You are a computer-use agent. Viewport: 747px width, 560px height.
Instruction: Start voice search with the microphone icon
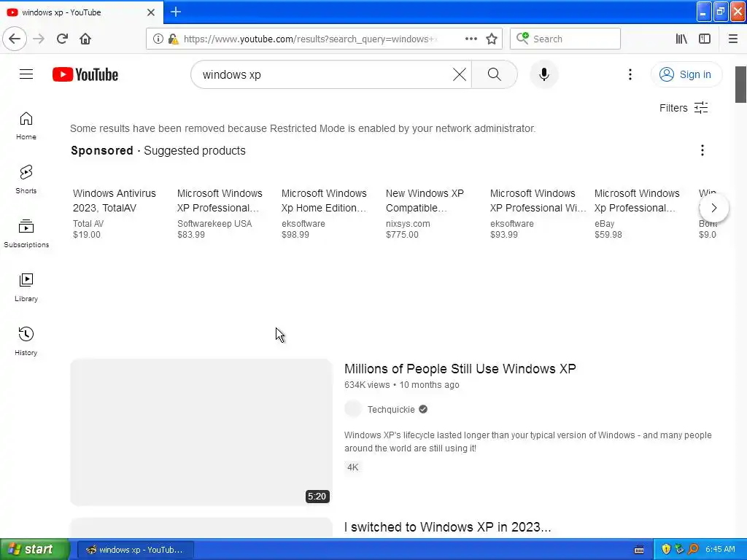[x=543, y=74]
